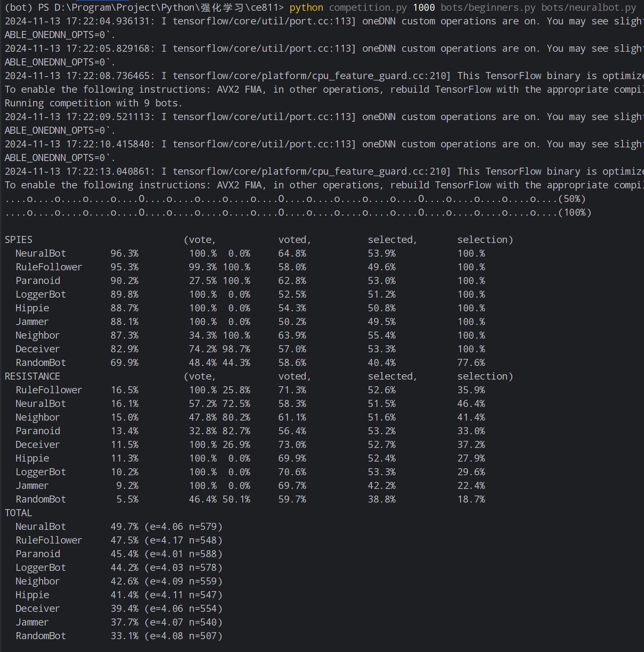Click Hippie's 88.7% spy score
The height and width of the screenshot is (652, 644).
coord(124,308)
